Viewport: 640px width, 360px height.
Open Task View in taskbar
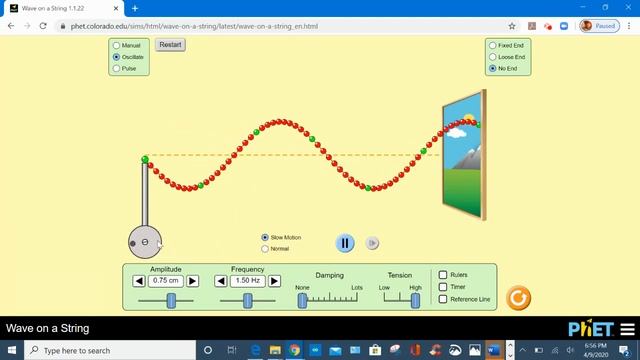point(232,350)
